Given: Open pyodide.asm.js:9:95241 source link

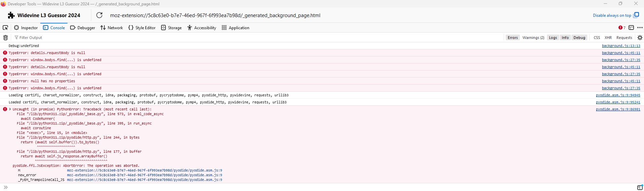Looking at the screenshot, I should click(x=618, y=102).
